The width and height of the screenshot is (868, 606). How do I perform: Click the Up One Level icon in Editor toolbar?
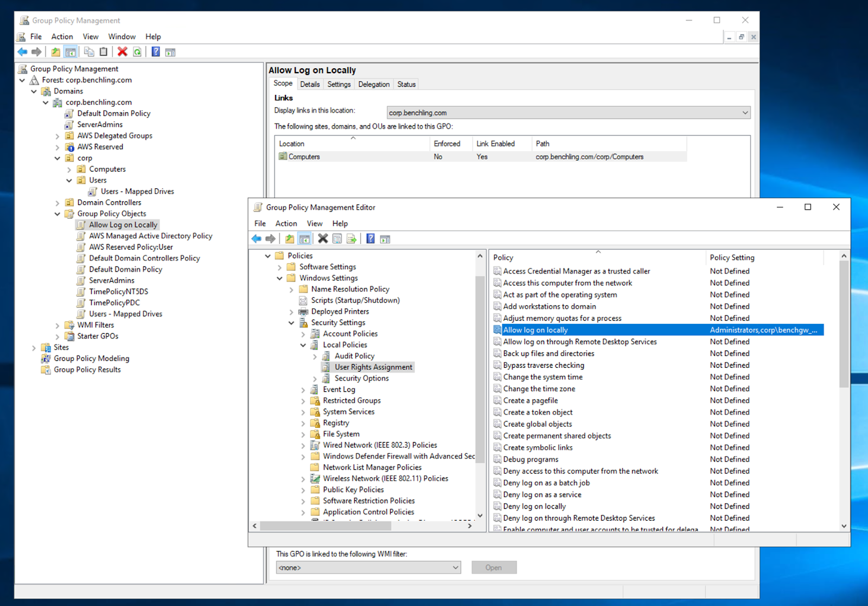[x=290, y=239]
